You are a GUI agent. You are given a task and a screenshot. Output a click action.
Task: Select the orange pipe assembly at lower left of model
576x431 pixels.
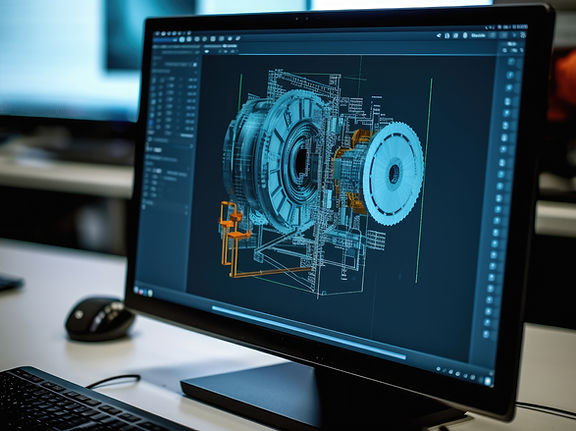pyautogui.click(x=235, y=239)
